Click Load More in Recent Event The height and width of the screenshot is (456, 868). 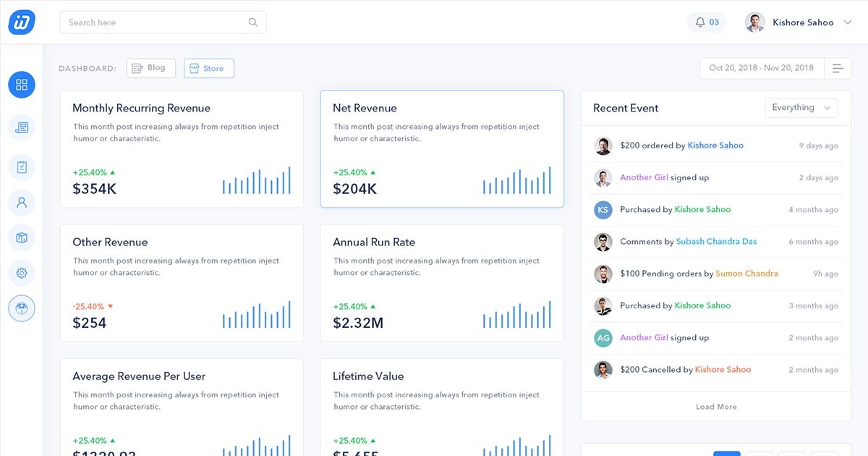(x=716, y=407)
